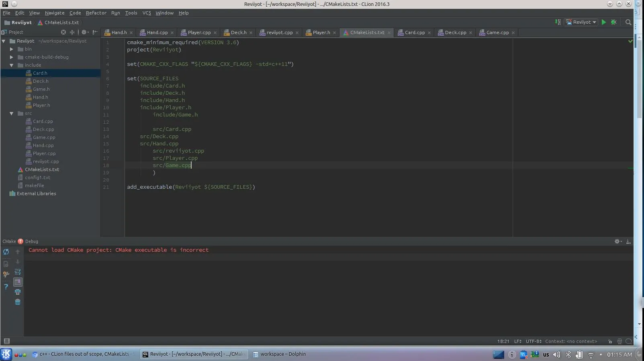
Task: Toggle tool window buttons at bottom-left corner
Action: tap(6, 341)
